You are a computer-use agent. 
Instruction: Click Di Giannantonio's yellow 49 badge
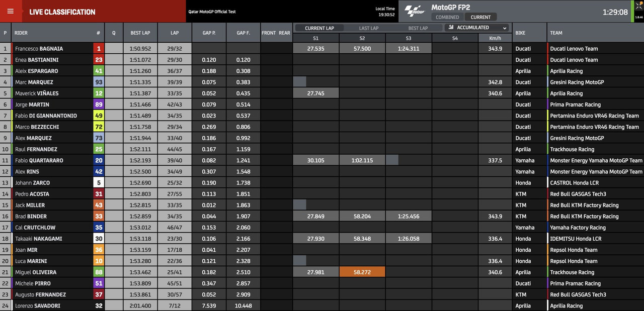(99, 116)
